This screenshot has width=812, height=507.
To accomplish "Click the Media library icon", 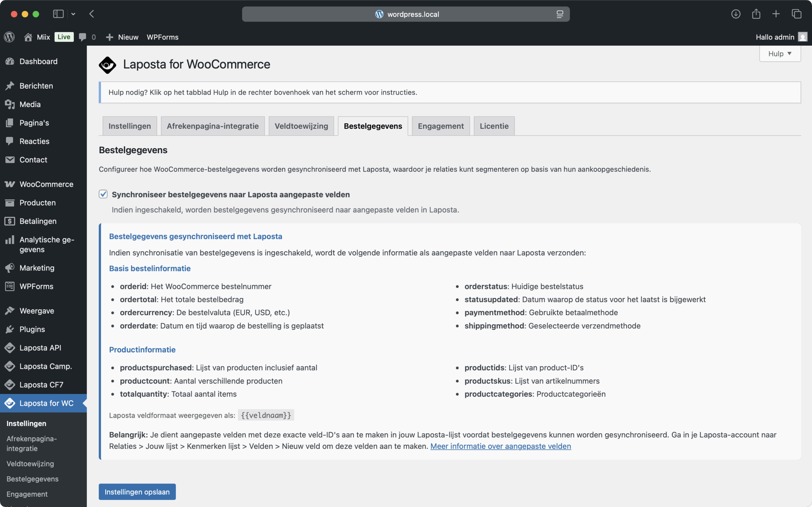I will coord(10,104).
